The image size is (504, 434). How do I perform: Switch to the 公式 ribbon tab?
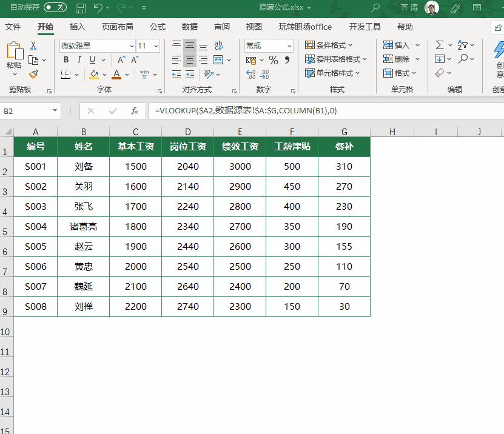click(x=158, y=27)
